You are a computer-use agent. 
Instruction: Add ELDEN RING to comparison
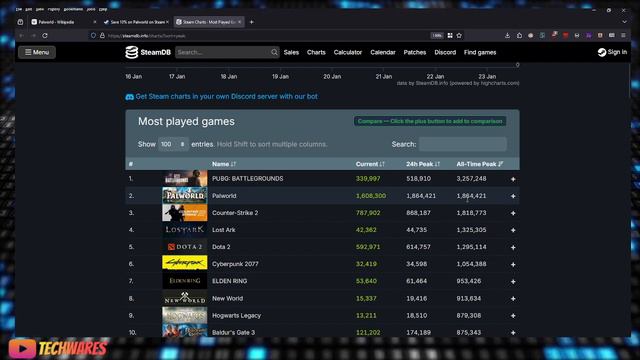[513, 282]
